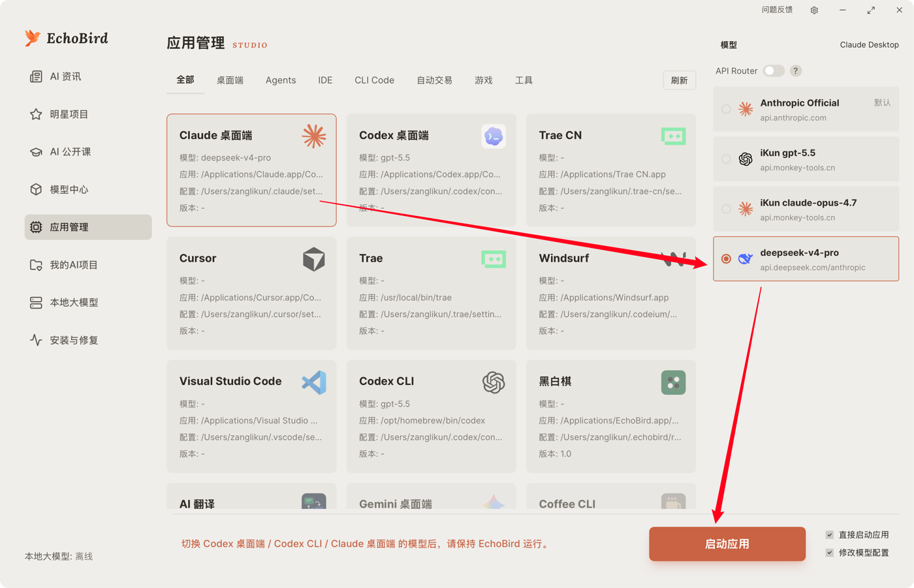This screenshot has width=914, height=588.
Task: Select the 本地大模型 server icon
Action: [x=36, y=303]
